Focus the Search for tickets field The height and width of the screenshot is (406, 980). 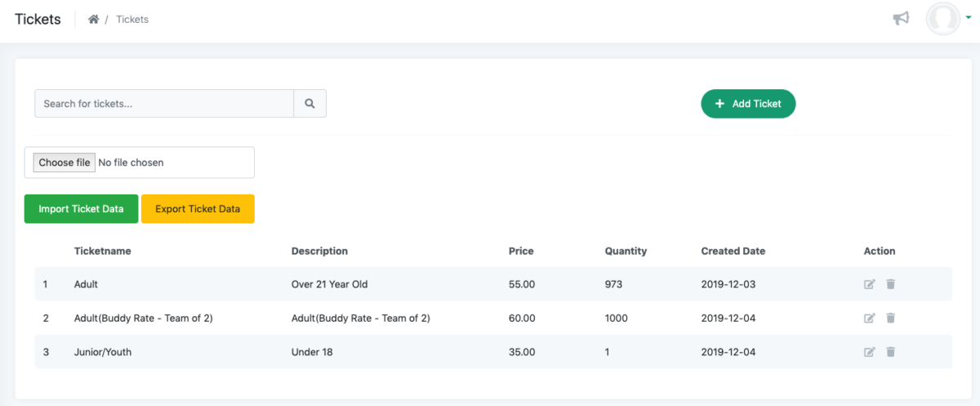[x=164, y=104]
